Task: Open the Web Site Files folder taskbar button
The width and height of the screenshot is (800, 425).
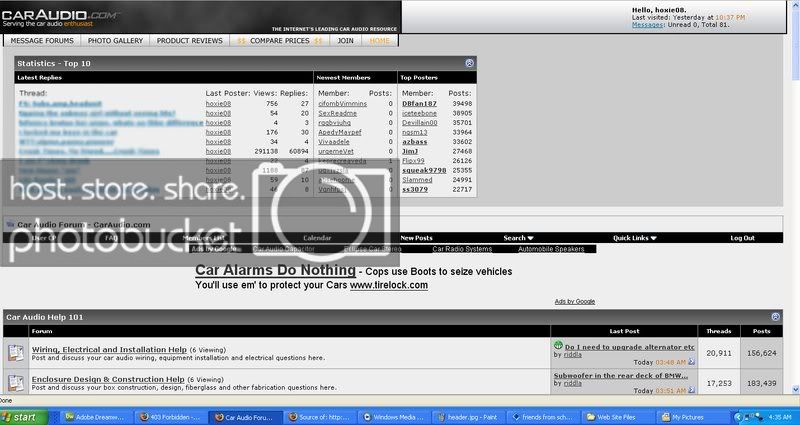Action: 616,417
